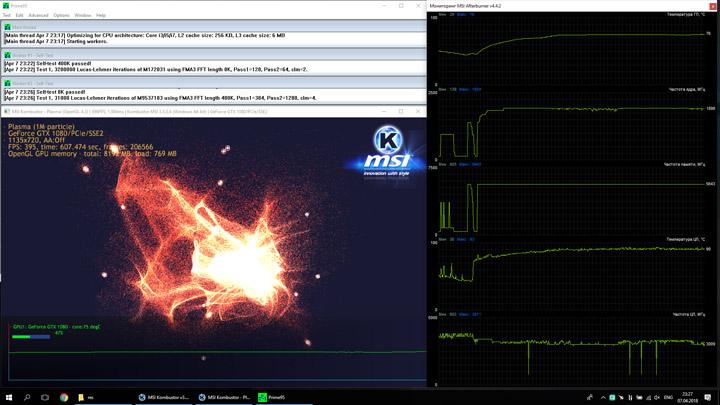
Task: Click the GPU temperature graph in Afterburner
Action: pyautogui.click(x=572, y=51)
